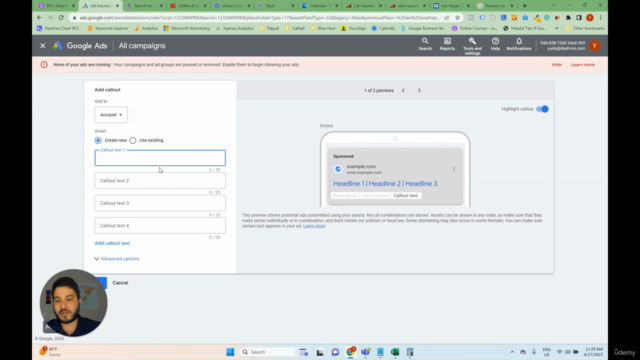
Task: Open the Other bookmarks folder
Action: coord(584,29)
